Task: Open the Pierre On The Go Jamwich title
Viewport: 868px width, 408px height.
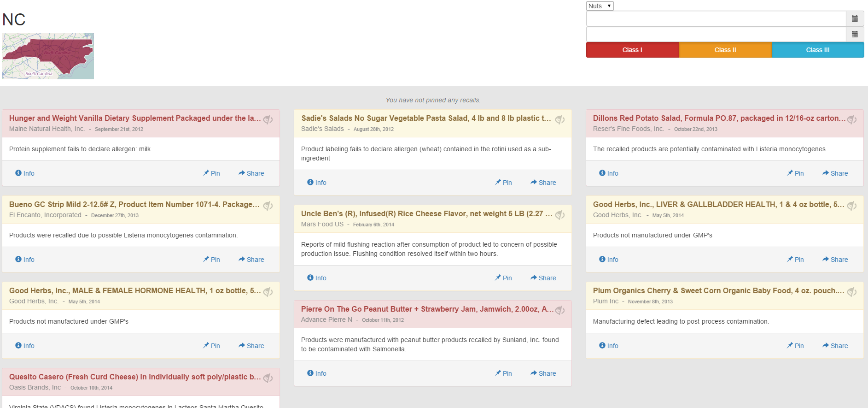Action: (x=427, y=309)
